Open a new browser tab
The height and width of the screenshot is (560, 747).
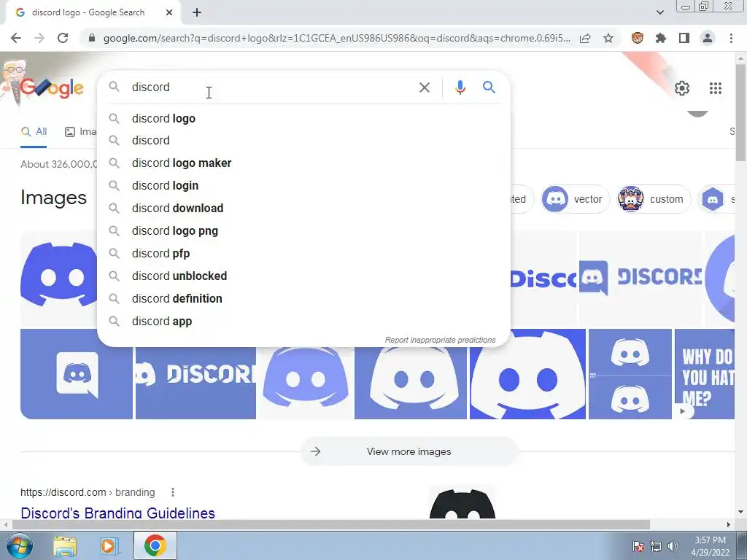point(197,12)
